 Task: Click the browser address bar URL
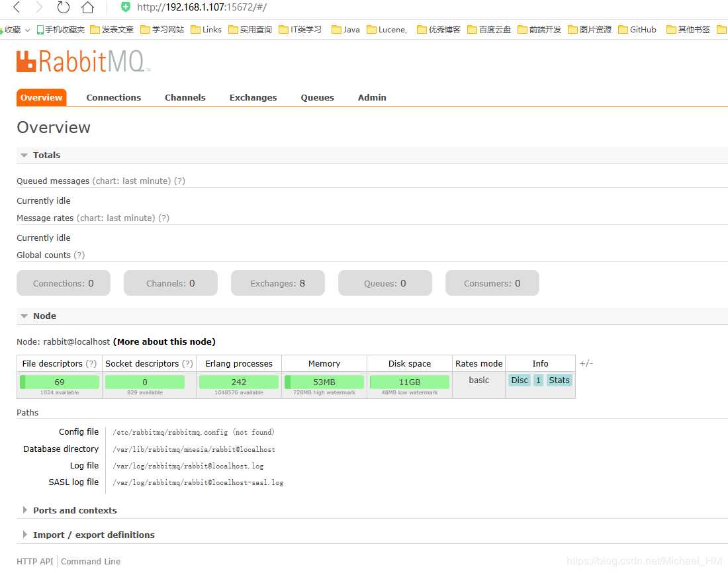pyautogui.click(x=201, y=7)
